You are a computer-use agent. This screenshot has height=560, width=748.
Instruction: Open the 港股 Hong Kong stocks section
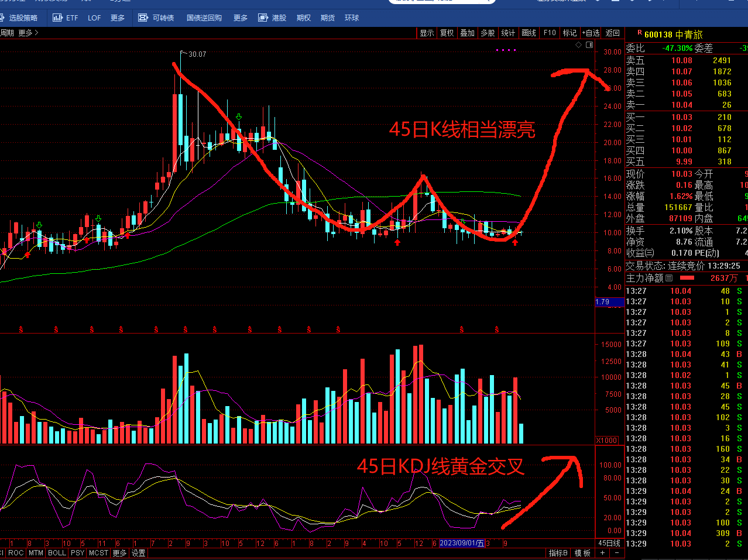pos(273,18)
